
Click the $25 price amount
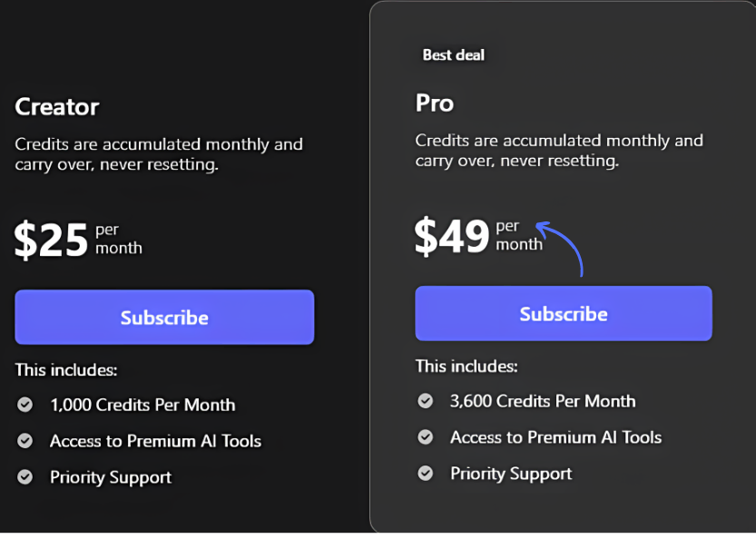coord(51,240)
